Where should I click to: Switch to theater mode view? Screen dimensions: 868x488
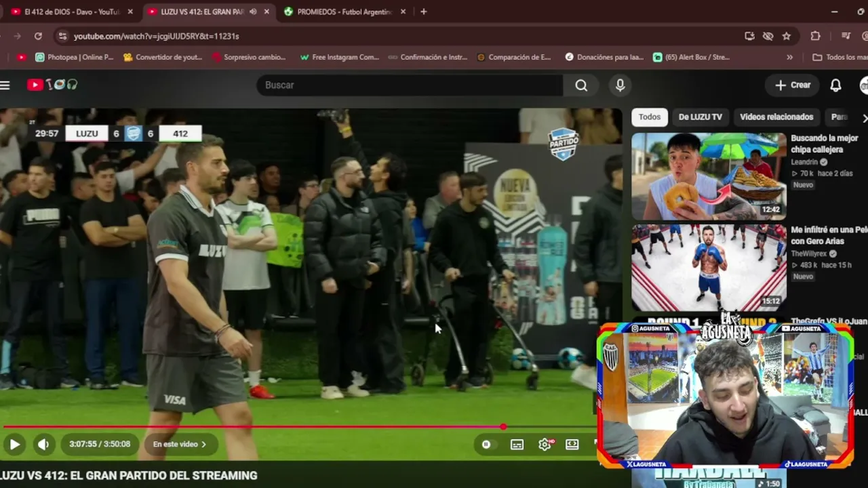(x=572, y=445)
